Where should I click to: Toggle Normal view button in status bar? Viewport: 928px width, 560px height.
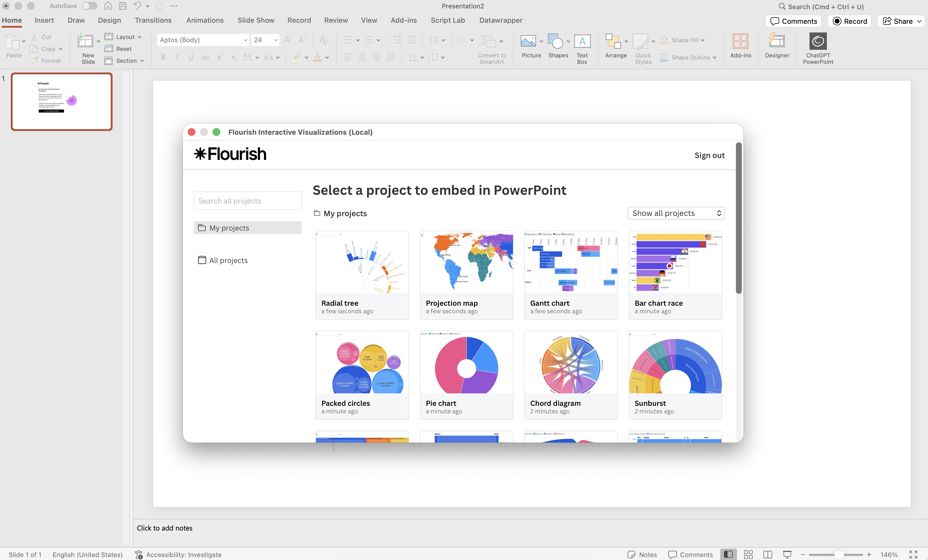click(728, 554)
